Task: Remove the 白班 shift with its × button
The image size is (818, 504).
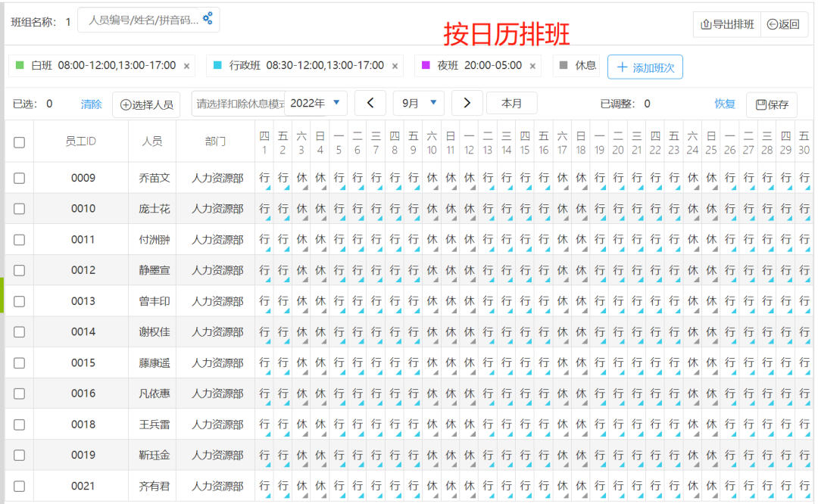Action: pos(186,66)
